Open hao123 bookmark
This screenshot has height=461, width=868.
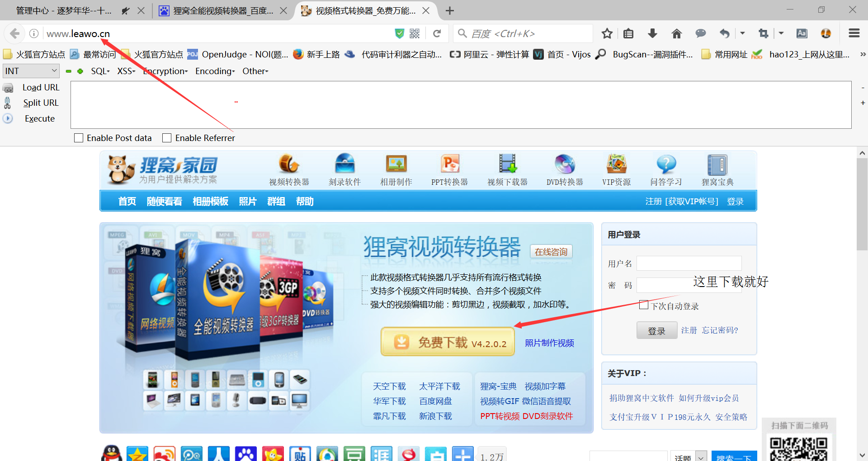[801, 54]
